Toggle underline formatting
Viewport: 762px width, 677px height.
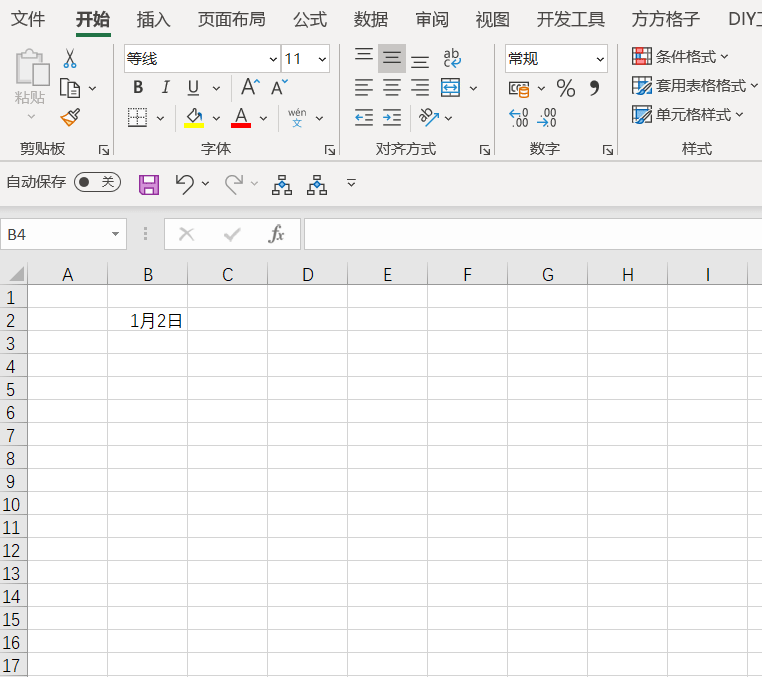click(193, 87)
